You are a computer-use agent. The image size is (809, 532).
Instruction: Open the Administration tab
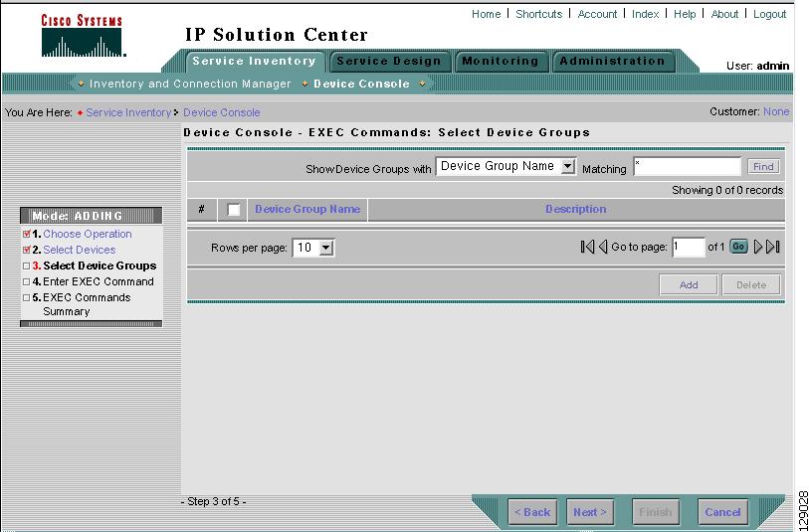(612, 62)
